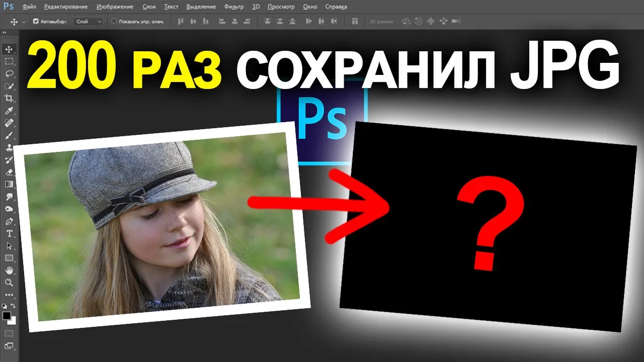The width and height of the screenshot is (644, 362).
Task: Select the Healing Brush tool
Action: (x=9, y=123)
